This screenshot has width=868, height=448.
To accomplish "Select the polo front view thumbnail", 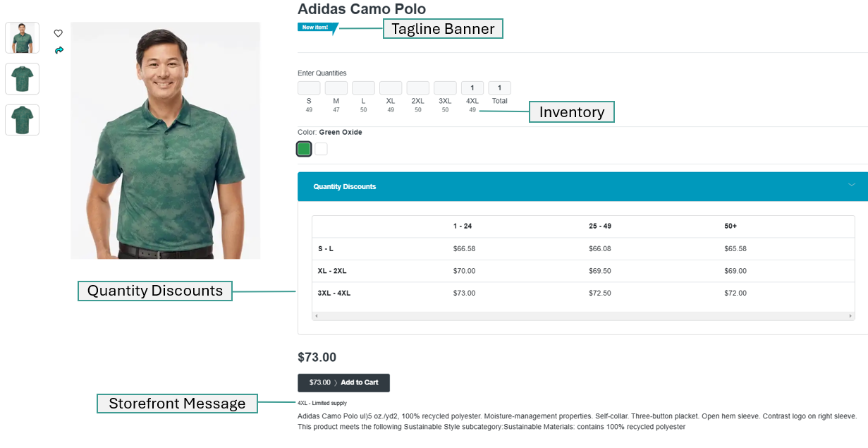I will pos(23,78).
